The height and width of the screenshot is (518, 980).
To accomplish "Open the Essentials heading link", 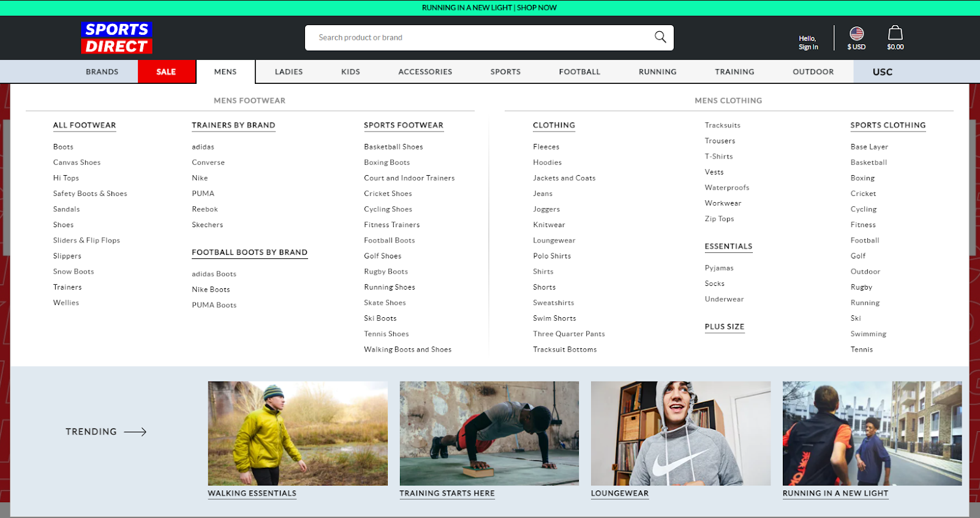I will 728,246.
